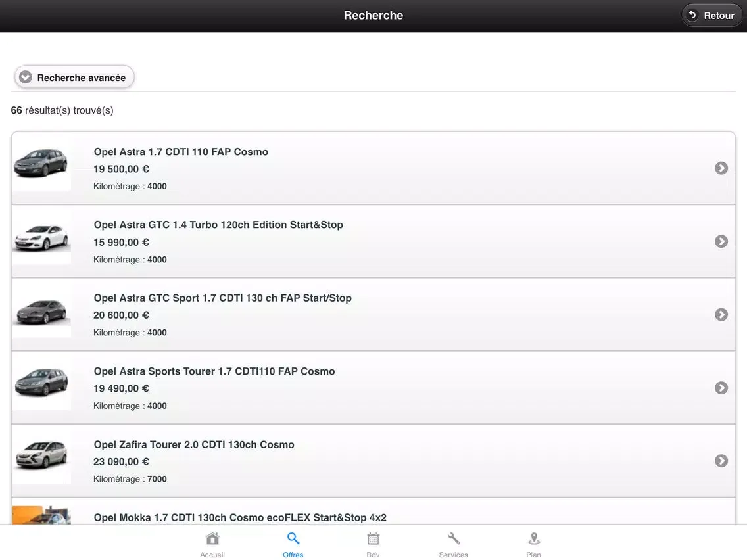View Opel Mokka car thumbnail
Screen dimensions: 747x560
pos(42,515)
